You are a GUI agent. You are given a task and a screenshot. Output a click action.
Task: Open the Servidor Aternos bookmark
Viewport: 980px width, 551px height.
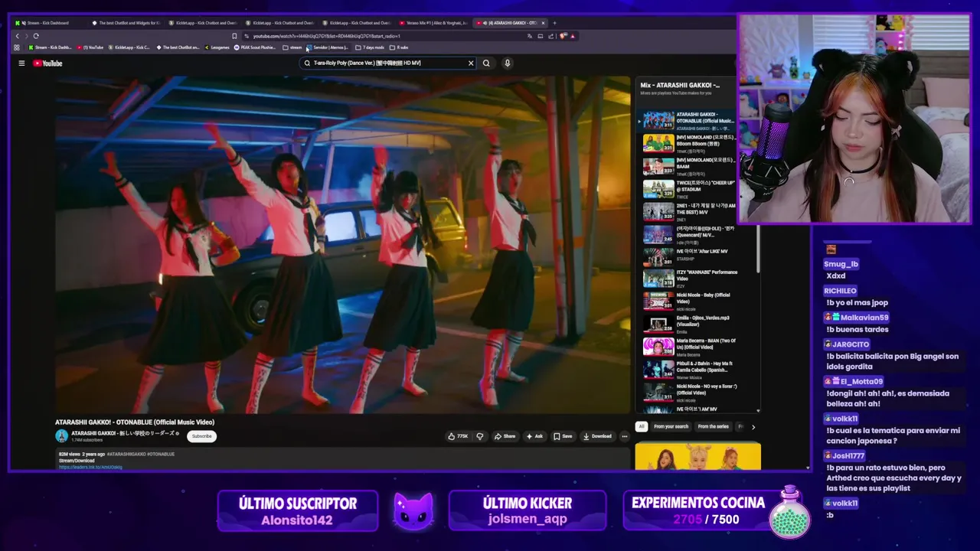pos(328,47)
